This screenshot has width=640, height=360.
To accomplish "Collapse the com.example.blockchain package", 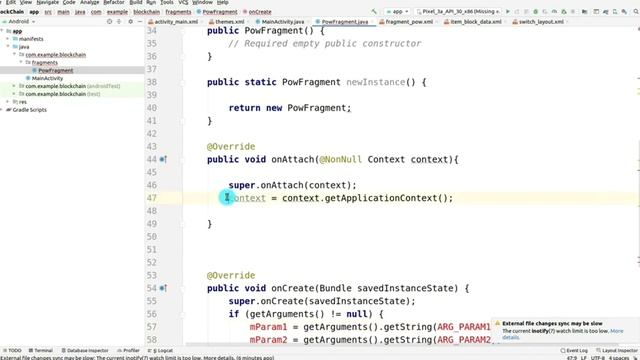I will [x=14, y=54].
